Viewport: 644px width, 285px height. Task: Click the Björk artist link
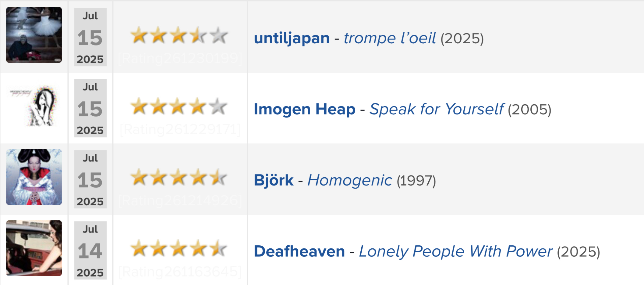[x=274, y=180]
